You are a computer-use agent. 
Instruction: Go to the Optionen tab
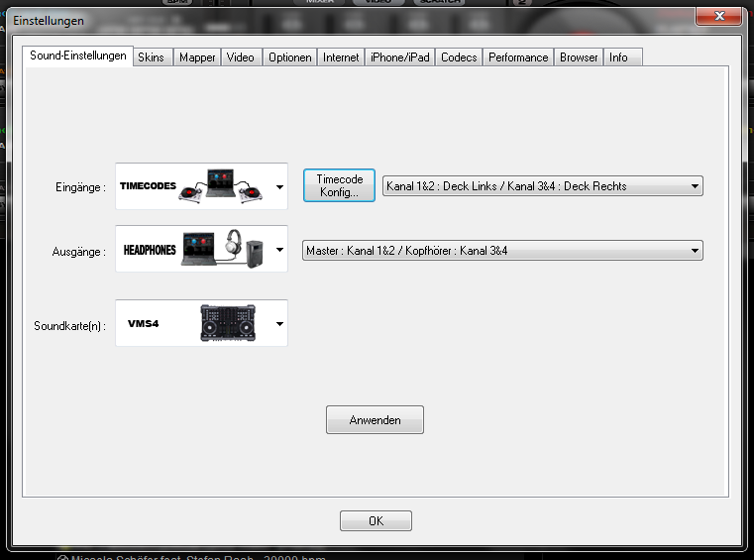point(290,57)
